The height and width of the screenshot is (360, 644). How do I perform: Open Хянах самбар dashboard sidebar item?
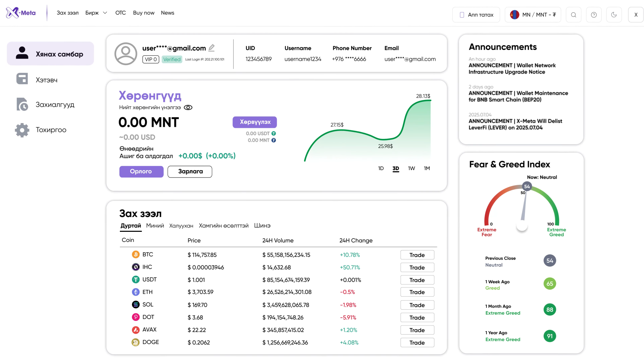[50, 54]
